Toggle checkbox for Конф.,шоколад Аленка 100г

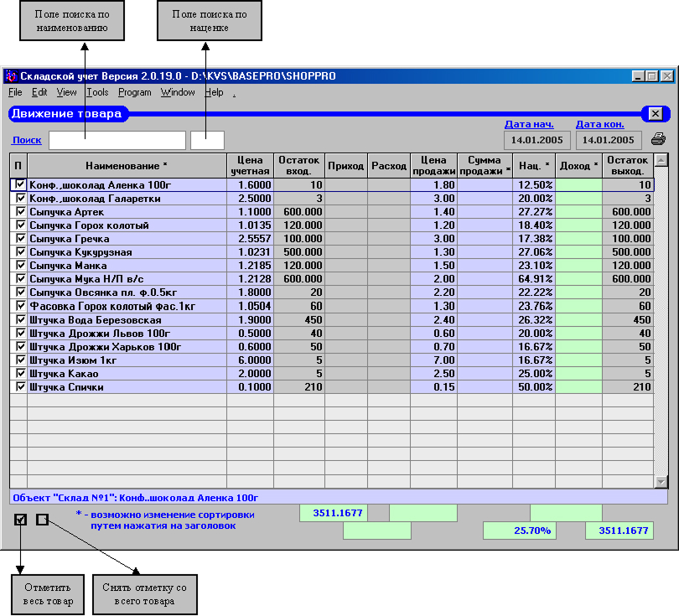coord(20,184)
